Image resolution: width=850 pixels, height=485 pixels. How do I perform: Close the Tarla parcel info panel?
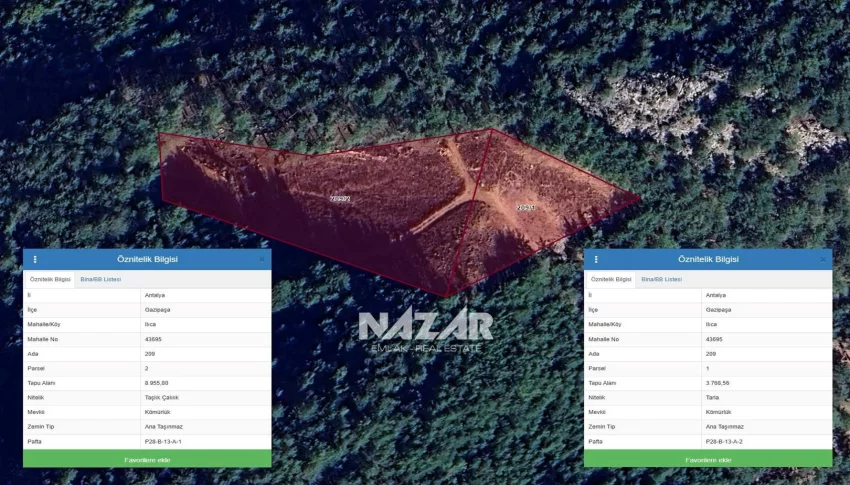click(823, 259)
